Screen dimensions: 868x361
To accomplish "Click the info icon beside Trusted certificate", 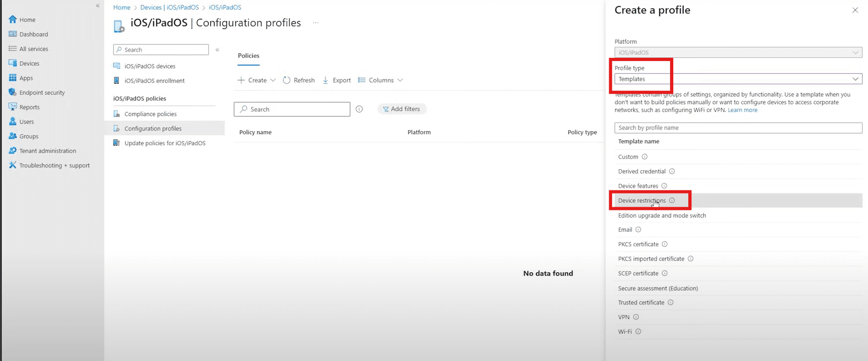I will [671, 302].
